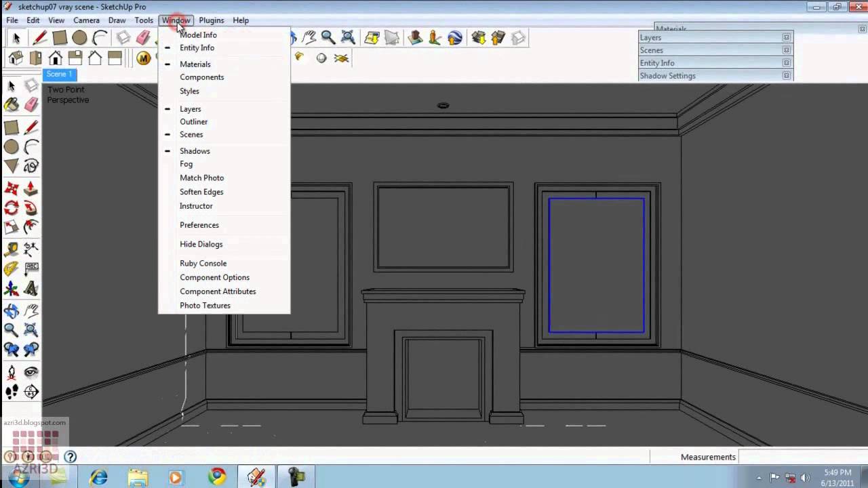Select the Section Plane tool

31,392
